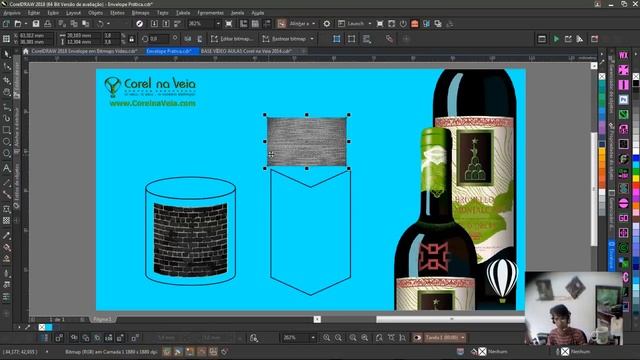Image resolution: width=640 pixels, height=360 pixels.
Task: Click the Full-screen preview icon
Action: click(x=229, y=24)
